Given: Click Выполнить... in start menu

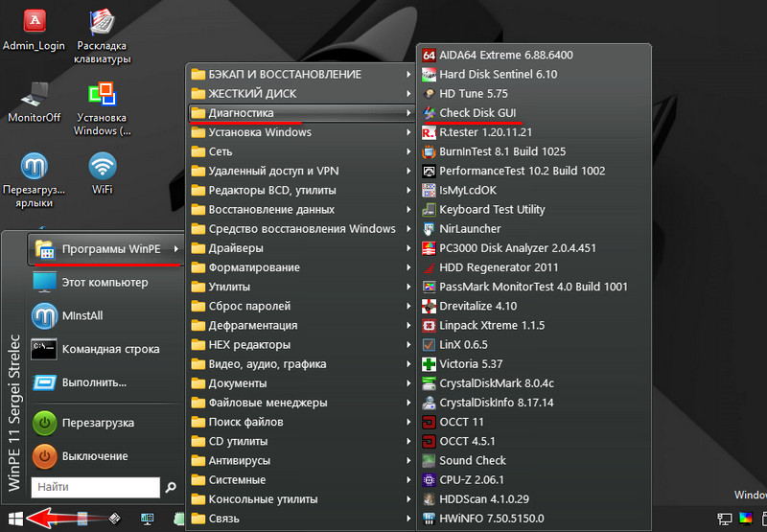Looking at the screenshot, I should tap(105, 382).
